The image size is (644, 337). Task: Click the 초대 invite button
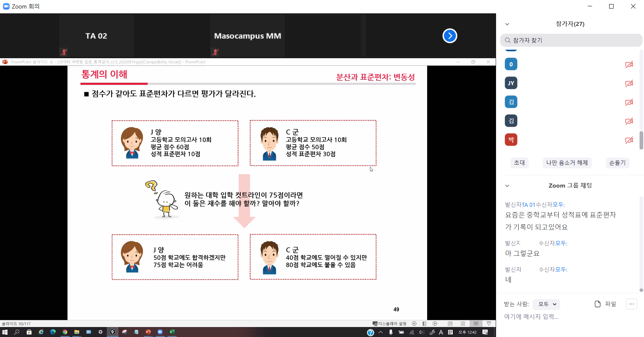(x=519, y=163)
